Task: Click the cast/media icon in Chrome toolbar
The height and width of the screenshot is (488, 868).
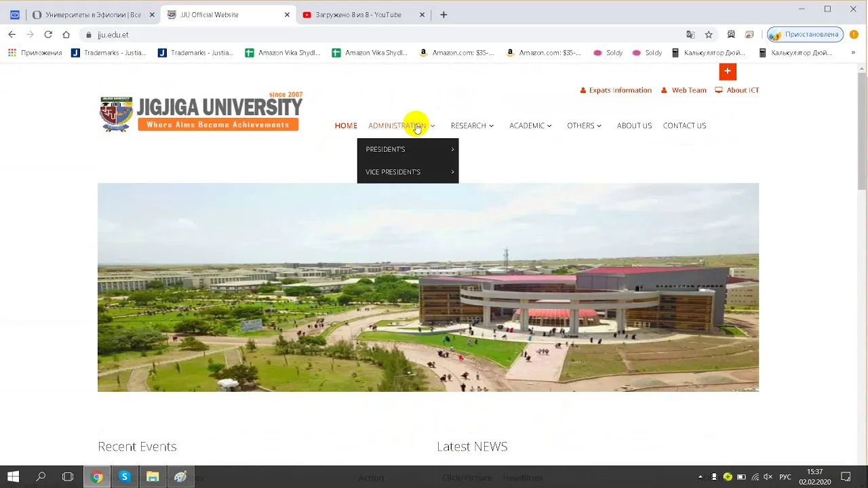Action: [749, 35]
